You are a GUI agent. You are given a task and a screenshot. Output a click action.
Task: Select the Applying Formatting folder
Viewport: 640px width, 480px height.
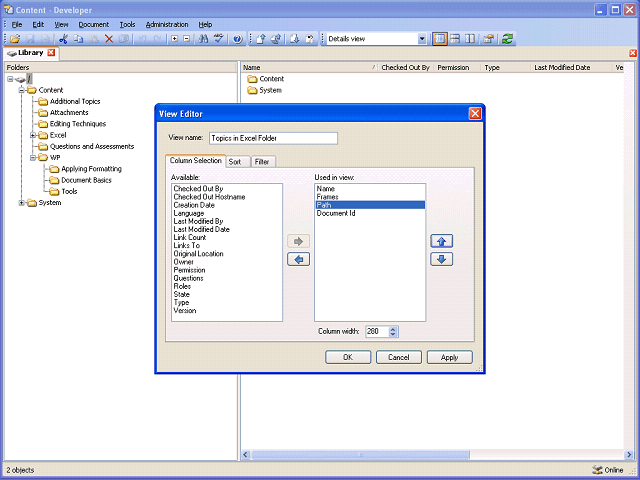(91, 169)
